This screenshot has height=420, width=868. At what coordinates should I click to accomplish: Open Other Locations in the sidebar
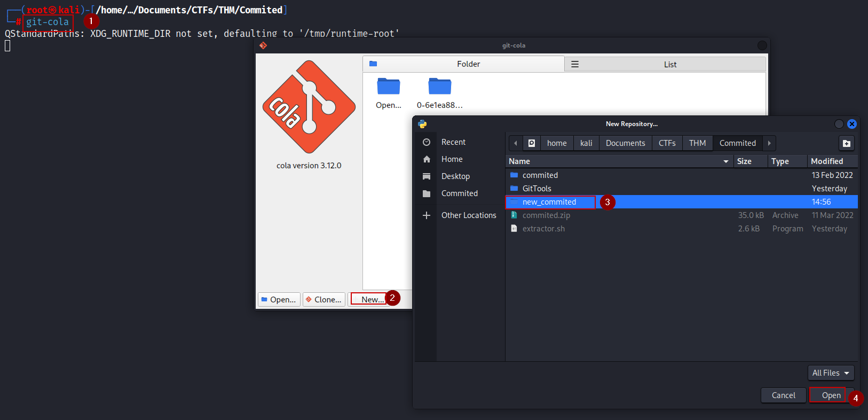tap(469, 215)
